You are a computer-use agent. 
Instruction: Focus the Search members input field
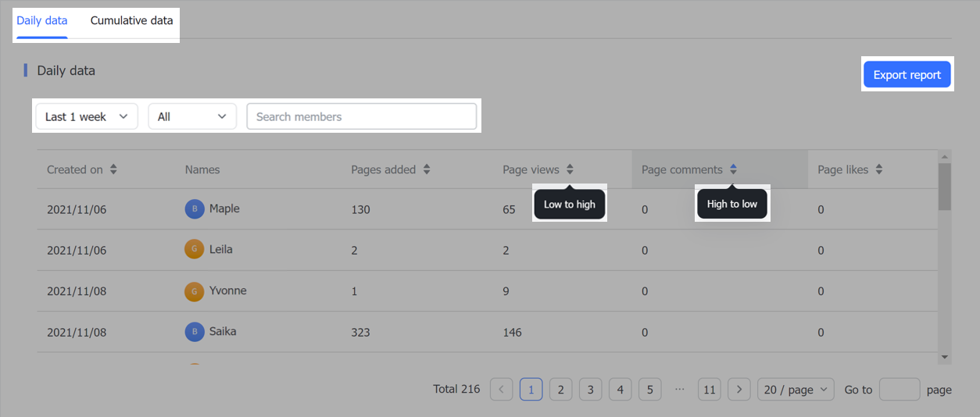pyautogui.click(x=362, y=116)
